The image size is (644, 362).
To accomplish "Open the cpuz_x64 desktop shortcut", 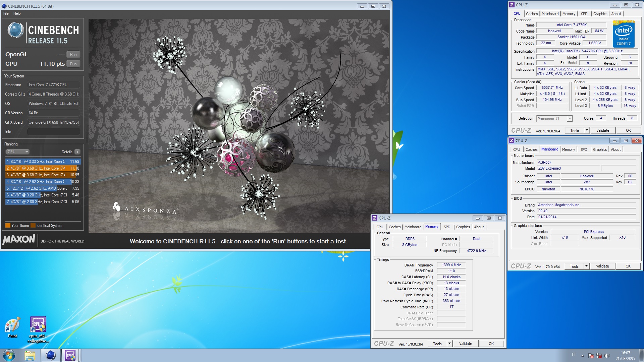I will click(38, 330).
